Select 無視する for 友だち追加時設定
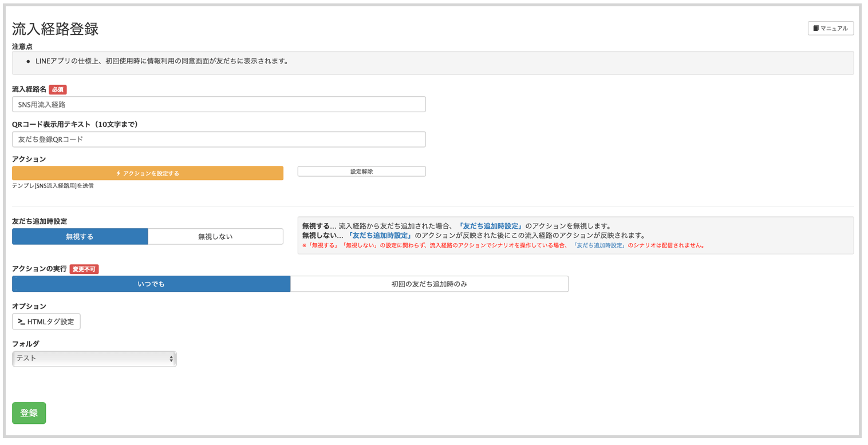This screenshot has width=868, height=445. click(80, 236)
